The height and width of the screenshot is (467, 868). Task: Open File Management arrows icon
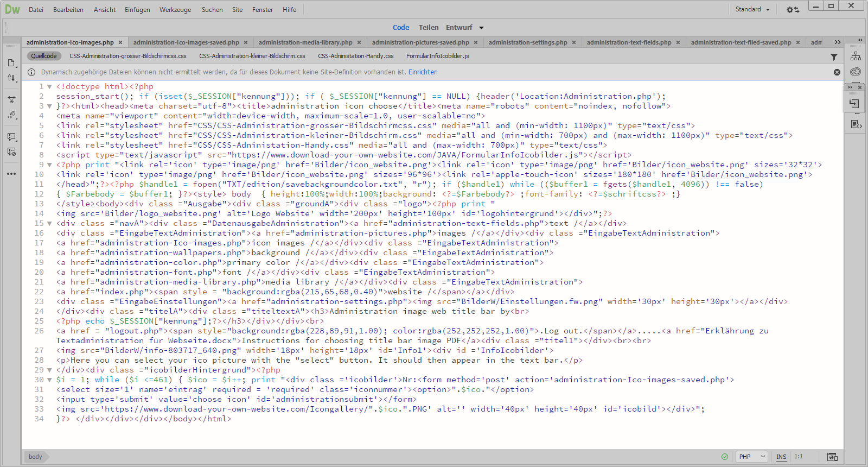tap(11, 78)
